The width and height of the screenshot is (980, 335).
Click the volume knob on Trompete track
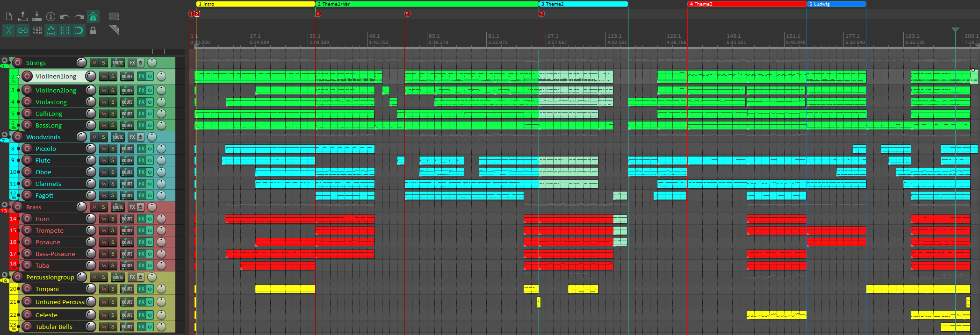pos(91,231)
